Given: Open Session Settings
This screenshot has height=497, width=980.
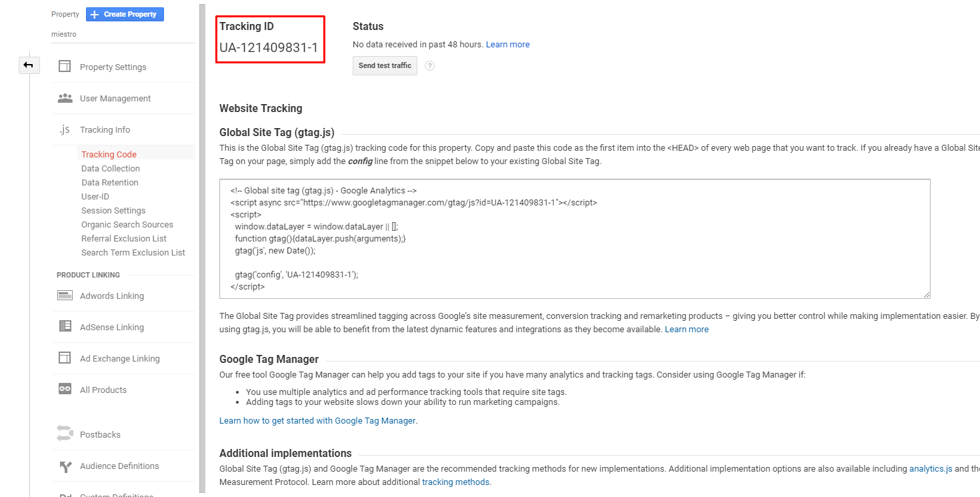Looking at the screenshot, I should 113,210.
